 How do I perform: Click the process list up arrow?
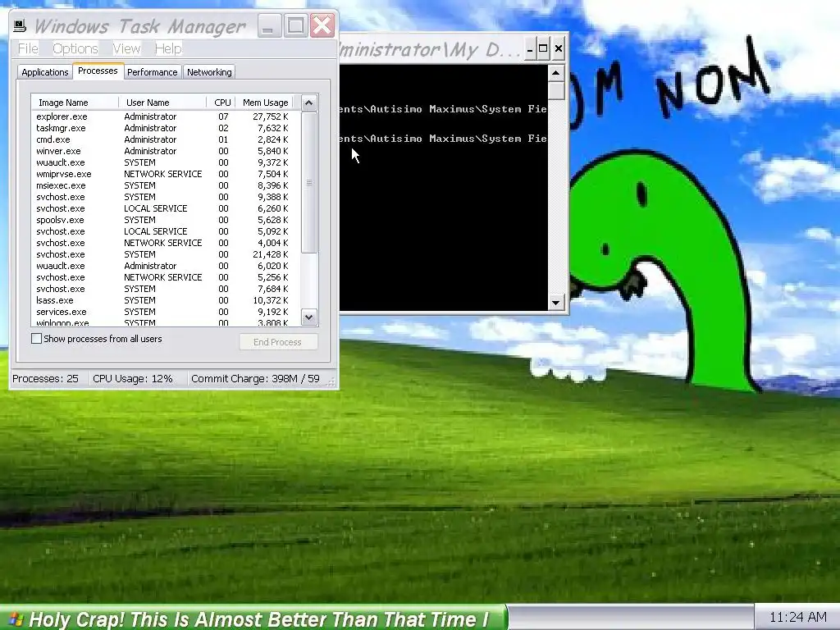309,103
